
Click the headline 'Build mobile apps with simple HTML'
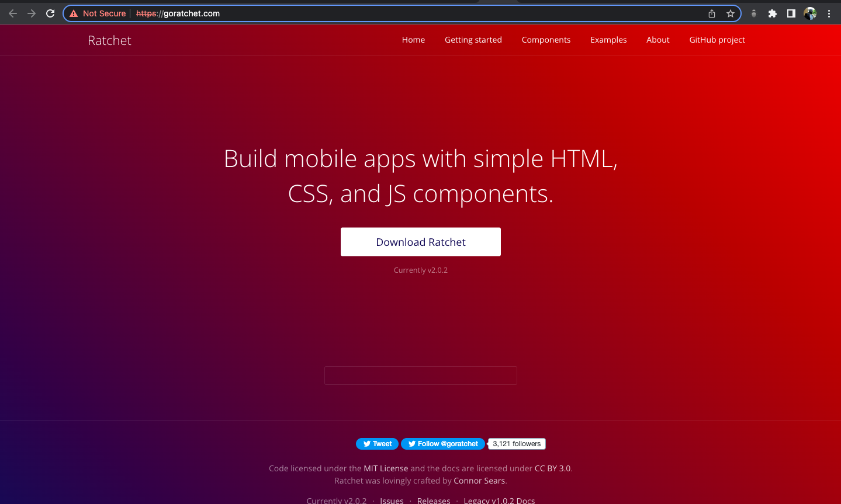[x=421, y=159]
